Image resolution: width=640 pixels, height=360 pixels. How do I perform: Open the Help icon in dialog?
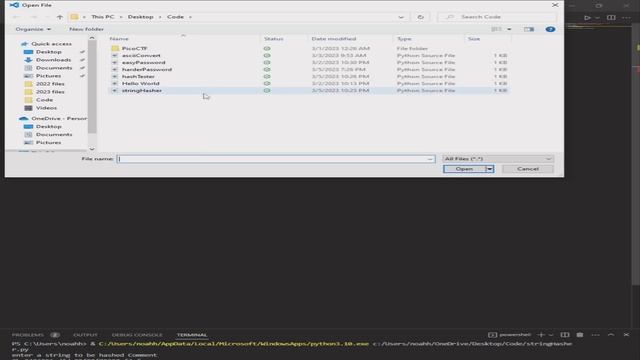click(x=550, y=29)
